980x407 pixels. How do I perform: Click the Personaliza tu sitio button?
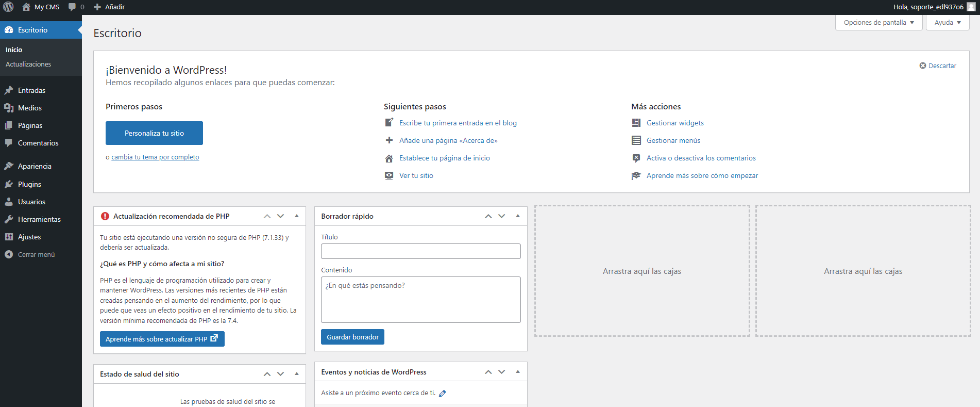pos(154,133)
